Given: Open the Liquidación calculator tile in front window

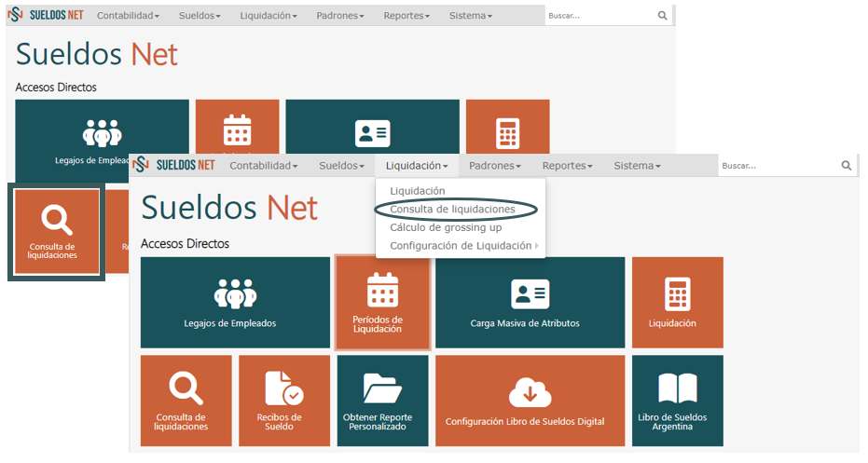Looking at the screenshot, I should pyautogui.click(x=678, y=303).
